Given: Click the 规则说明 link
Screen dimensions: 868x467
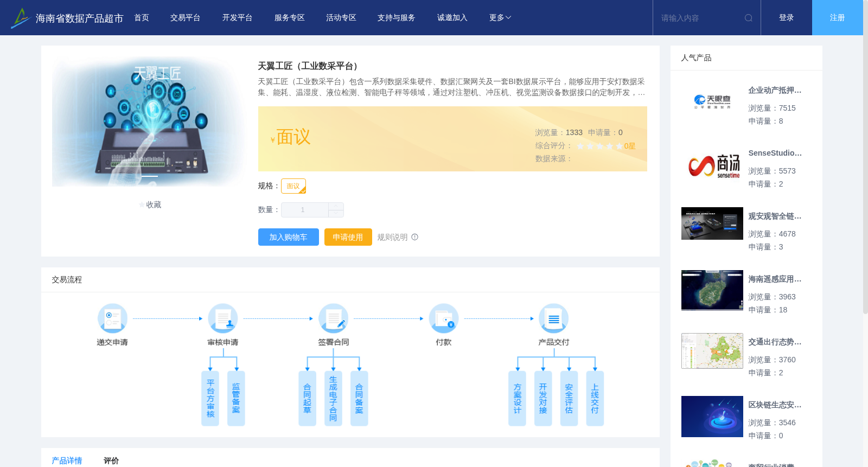Looking at the screenshot, I should click(x=392, y=237).
